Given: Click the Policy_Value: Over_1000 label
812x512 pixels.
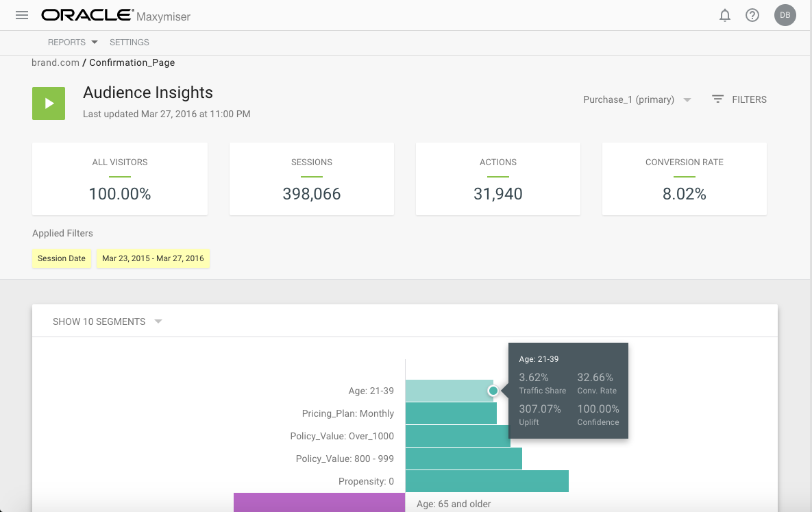Looking at the screenshot, I should click(342, 436).
